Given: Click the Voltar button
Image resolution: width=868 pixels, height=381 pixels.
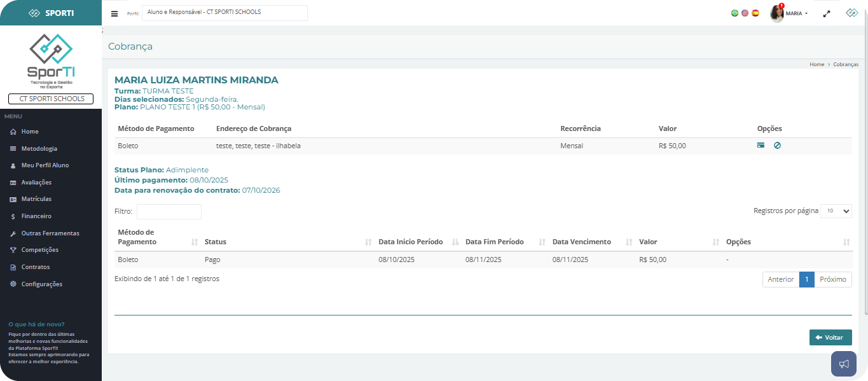Looking at the screenshot, I should tap(830, 337).
